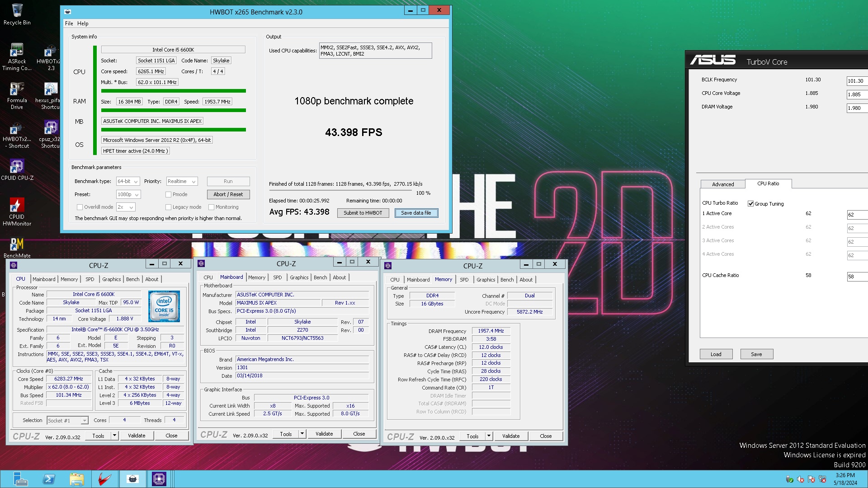Switch to HWBOT x265 taskbar button
This screenshot has width=868, height=488.
(x=133, y=479)
